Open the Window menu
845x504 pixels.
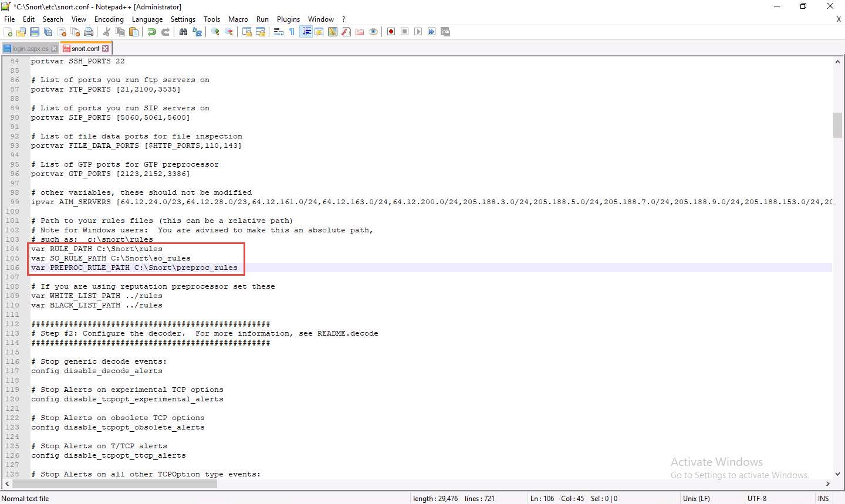(321, 19)
